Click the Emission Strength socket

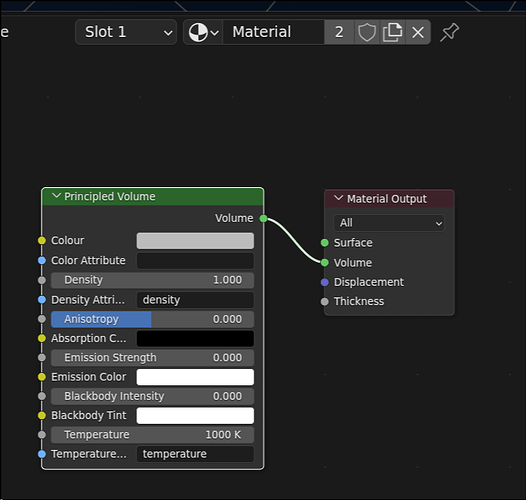(x=42, y=358)
